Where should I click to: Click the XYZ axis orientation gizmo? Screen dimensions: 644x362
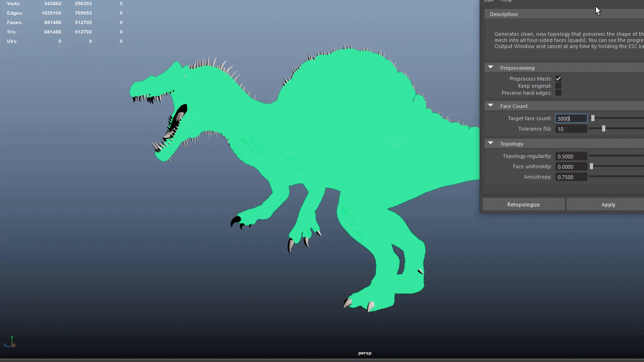(10, 342)
